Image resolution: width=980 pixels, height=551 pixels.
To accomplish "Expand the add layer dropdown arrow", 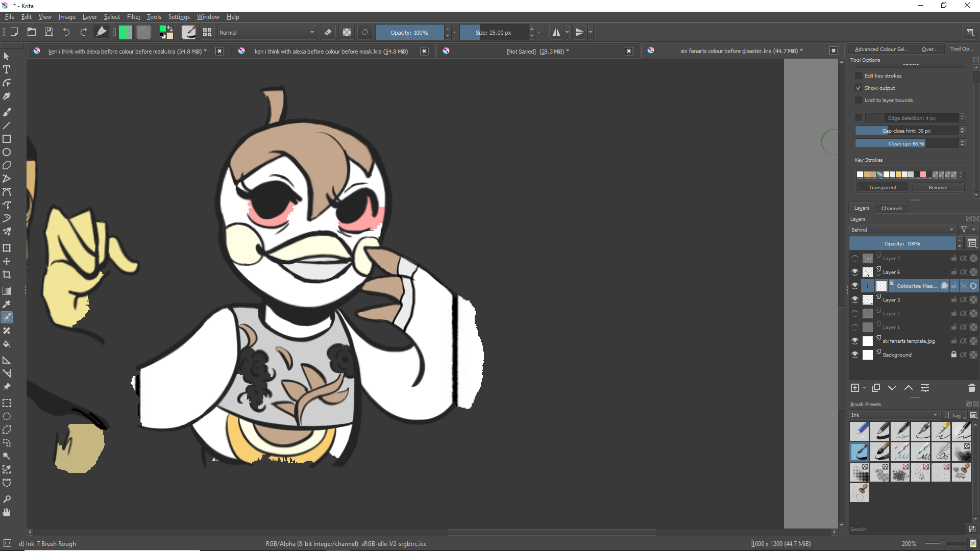I will [x=864, y=388].
